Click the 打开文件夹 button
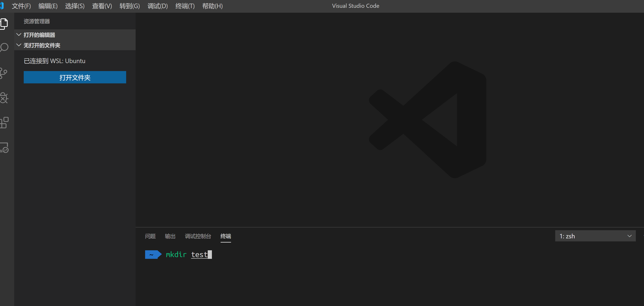The width and height of the screenshot is (644, 306). [x=75, y=77]
